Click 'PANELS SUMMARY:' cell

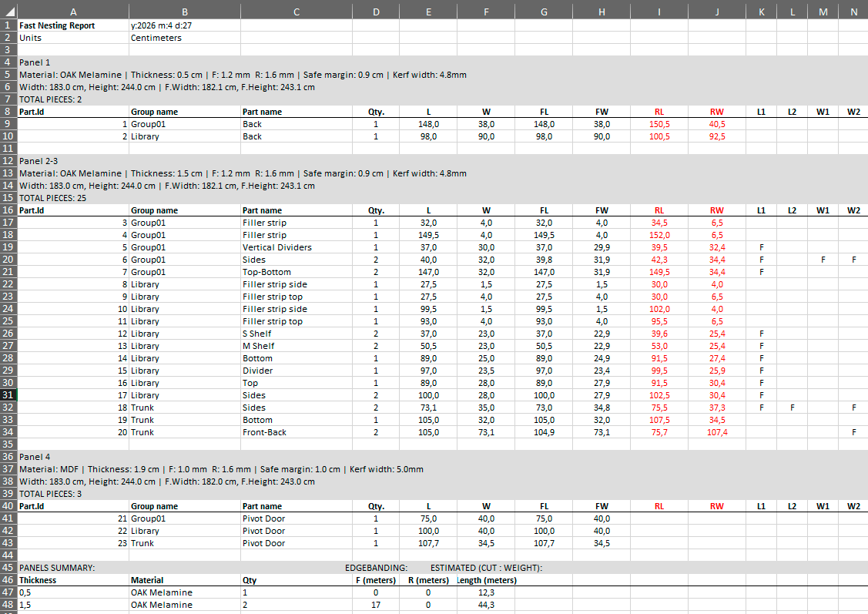[x=57, y=568]
